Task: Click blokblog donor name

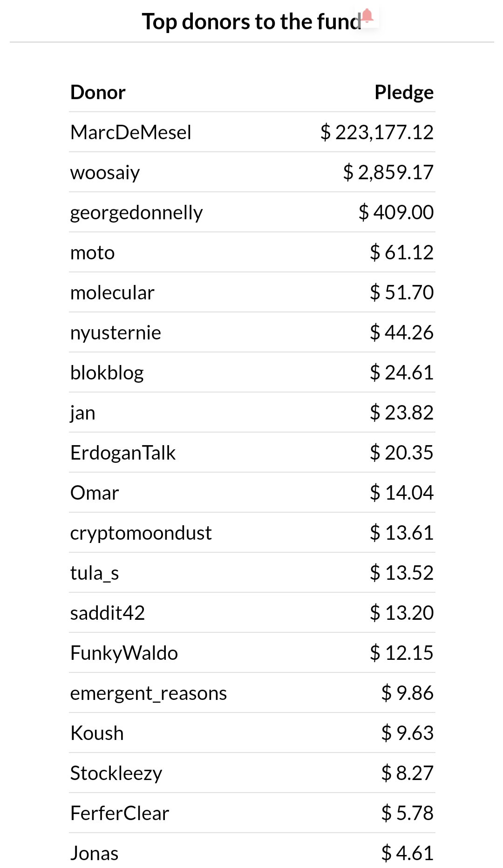Action: click(x=107, y=373)
